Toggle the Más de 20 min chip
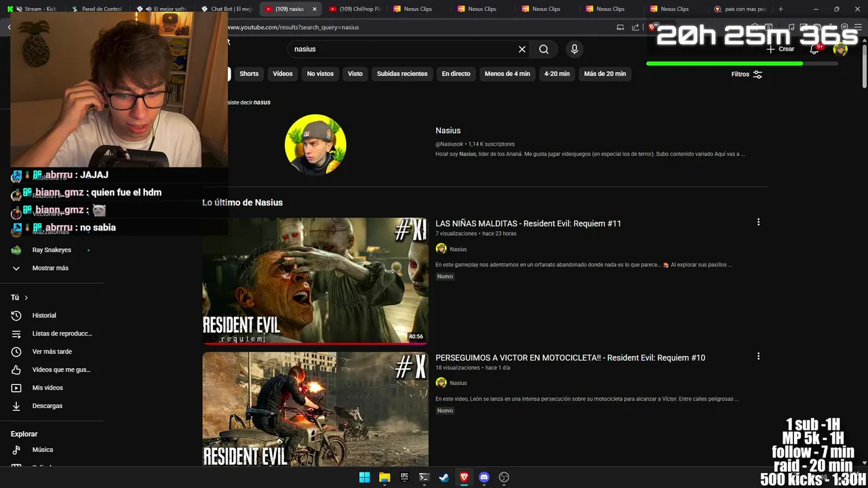868x488 pixels. click(605, 74)
